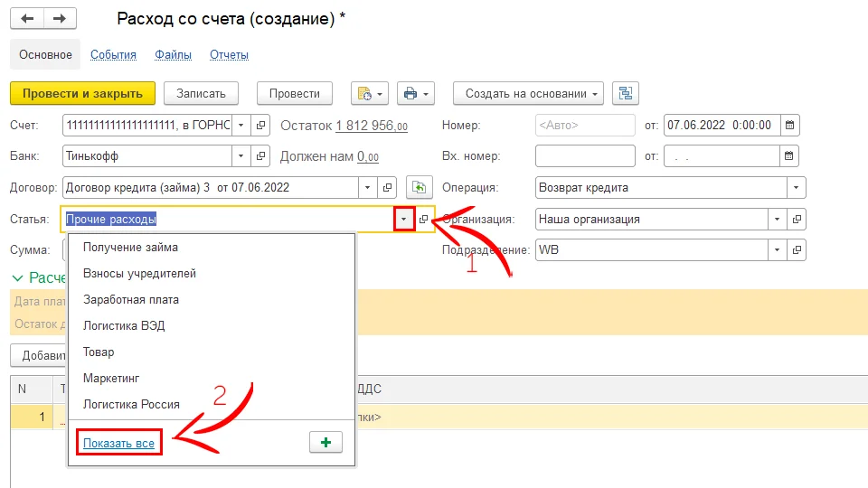Click the document structure icon after Создать на основании
The image size is (868, 488).
point(626,93)
